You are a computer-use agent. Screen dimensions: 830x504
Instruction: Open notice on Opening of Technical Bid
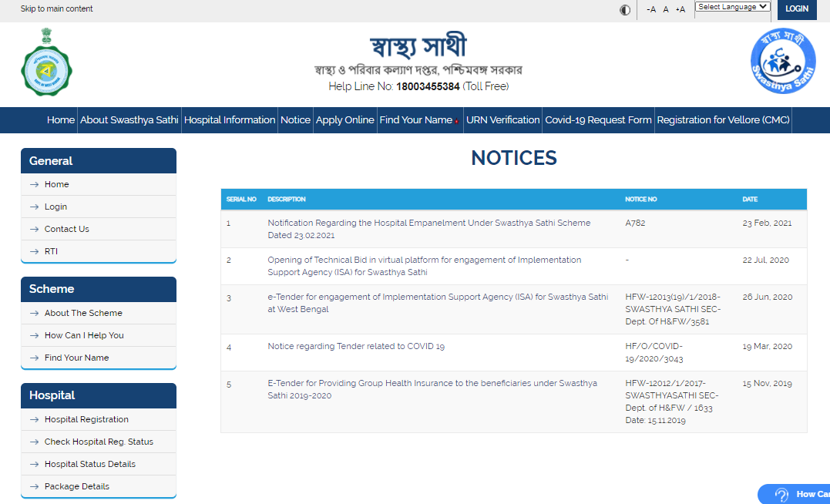click(424, 266)
